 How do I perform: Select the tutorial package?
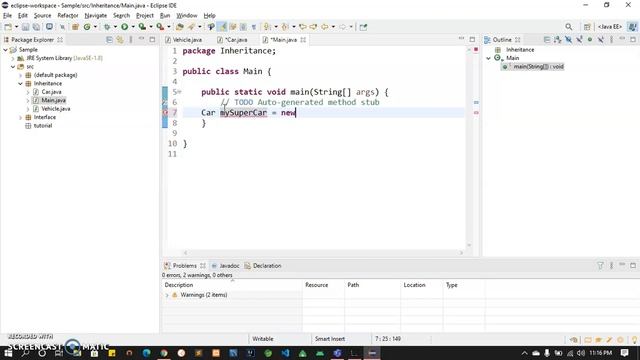(x=42, y=126)
